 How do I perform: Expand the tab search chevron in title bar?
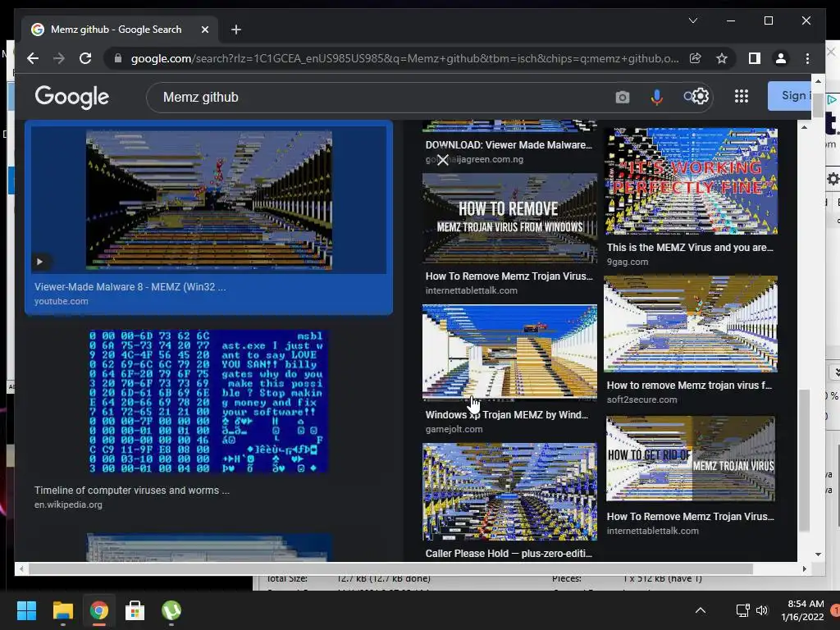(x=692, y=21)
